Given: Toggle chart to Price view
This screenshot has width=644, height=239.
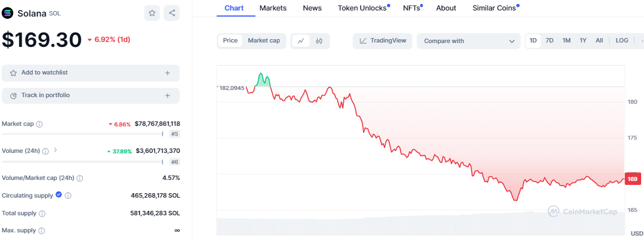Looking at the screenshot, I should [x=230, y=41].
